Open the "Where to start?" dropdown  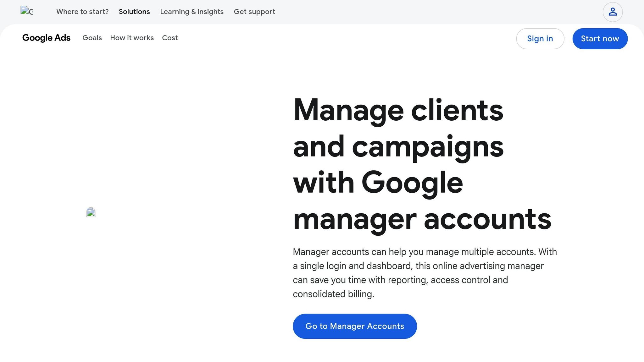tap(82, 12)
